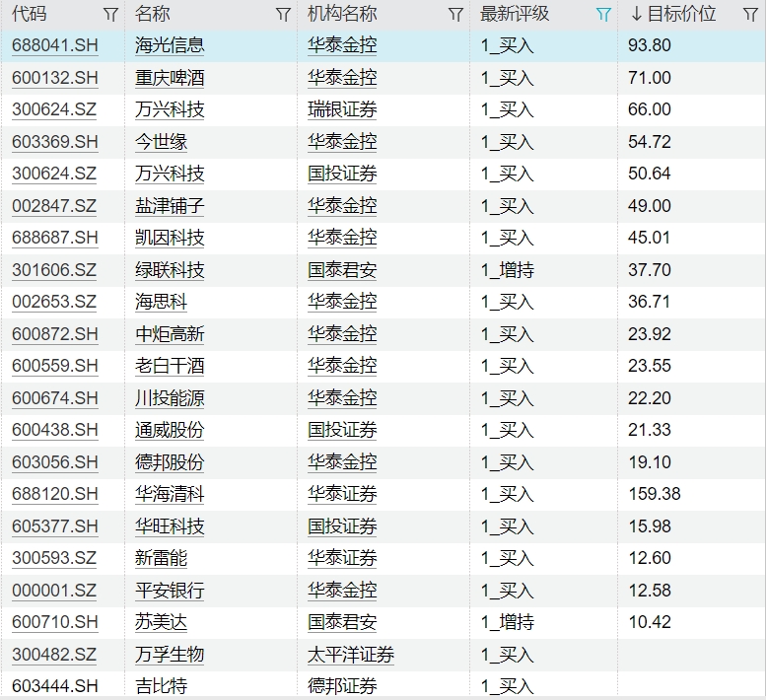
Task: Open stock code 603056.SH
Action: click(x=55, y=462)
